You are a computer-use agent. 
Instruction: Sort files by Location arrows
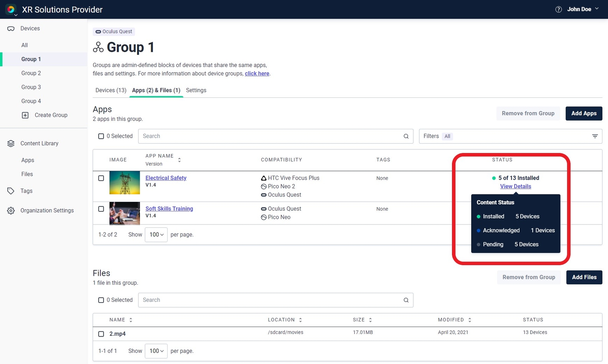click(x=300, y=320)
